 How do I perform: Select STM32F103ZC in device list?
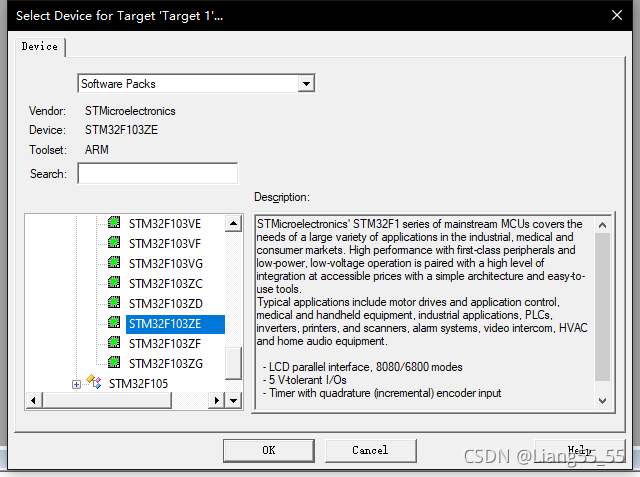tap(166, 284)
